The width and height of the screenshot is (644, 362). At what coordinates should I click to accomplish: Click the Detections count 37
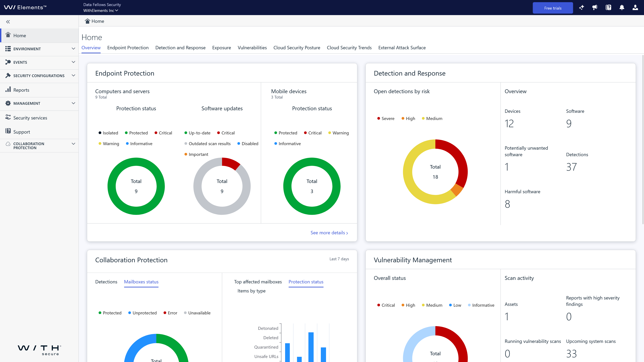pyautogui.click(x=571, y=167)
